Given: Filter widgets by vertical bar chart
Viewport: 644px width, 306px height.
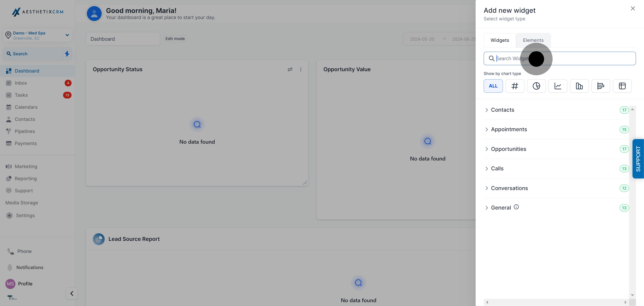Looking at the screenshot, I should point(579,86).
